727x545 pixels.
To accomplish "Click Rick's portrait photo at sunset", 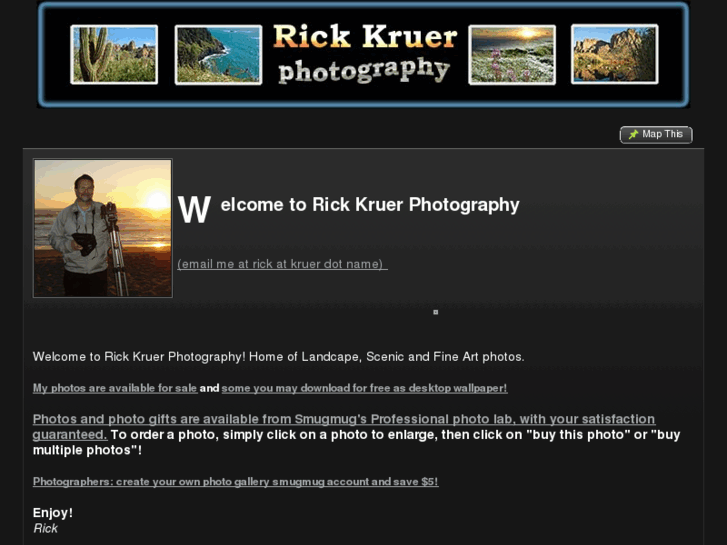I will coord(103,228).
